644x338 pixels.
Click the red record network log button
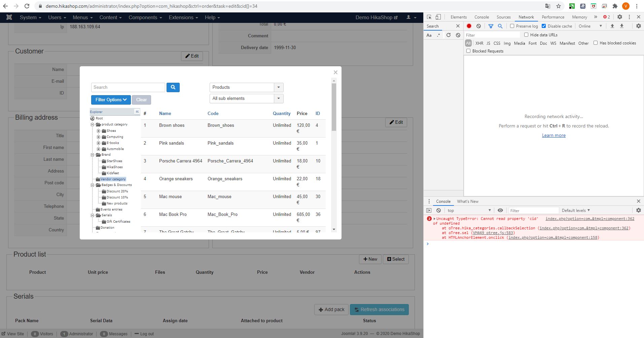click(x=469, y=26)
